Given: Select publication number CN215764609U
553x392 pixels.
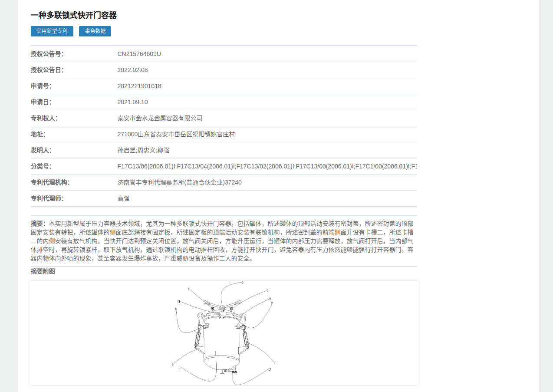Looking at the screenshot, I should tap(139, 54).
